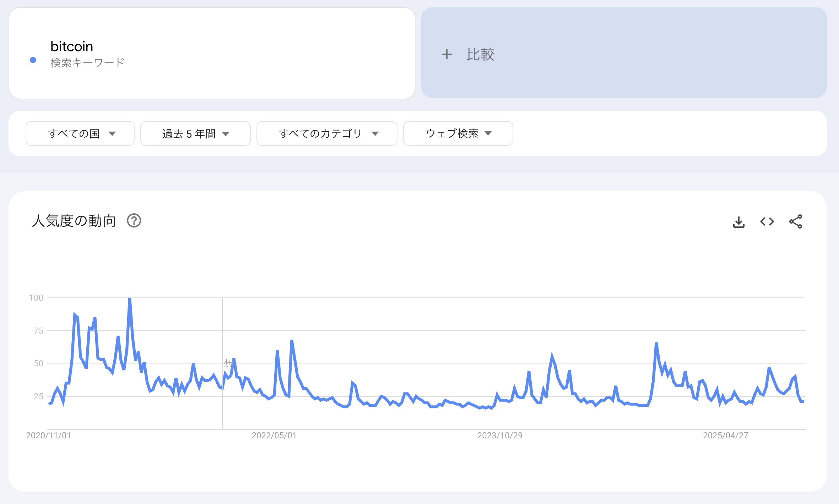839x504 pixels.
Task: Click the 2020/11/01 axis date label
Action: [48, 435]
